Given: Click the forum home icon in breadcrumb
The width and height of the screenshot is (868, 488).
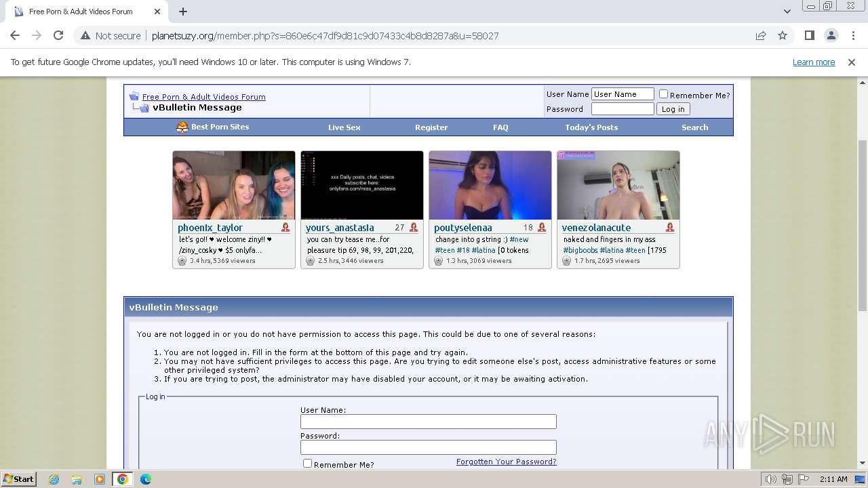Looking at the screenshot, I should [x=134, y=96].
